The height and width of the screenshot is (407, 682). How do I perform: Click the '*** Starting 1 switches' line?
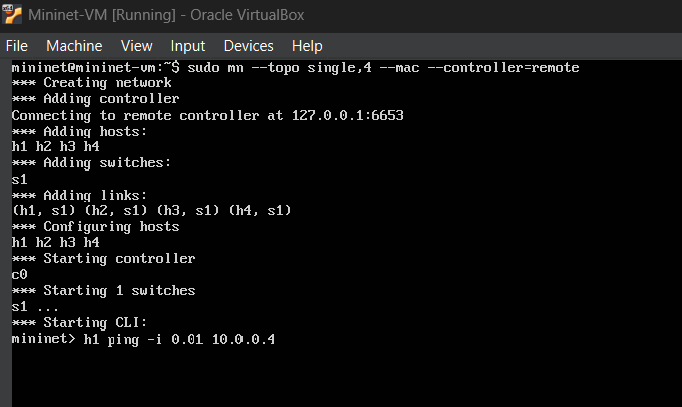(x=103, y=290)
